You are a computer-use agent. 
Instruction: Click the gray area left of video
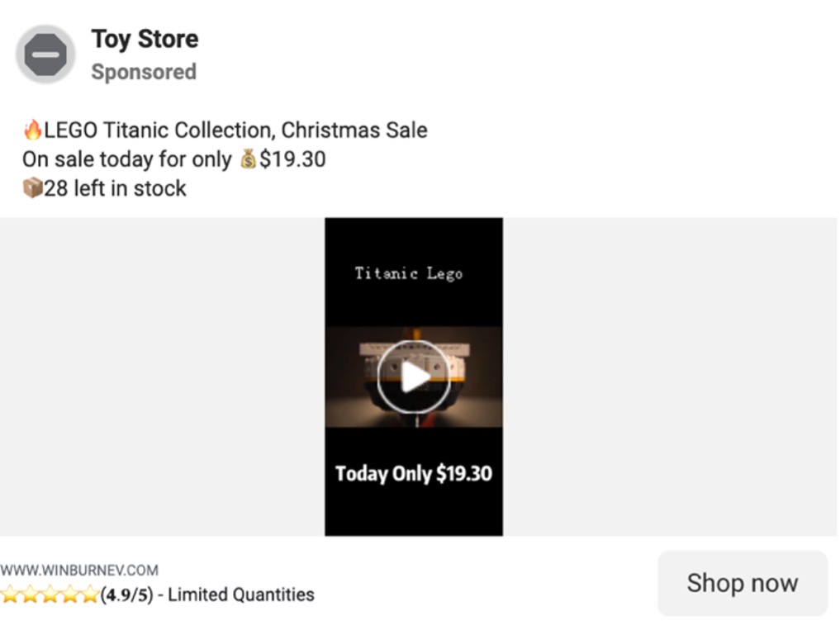[161, 376]
